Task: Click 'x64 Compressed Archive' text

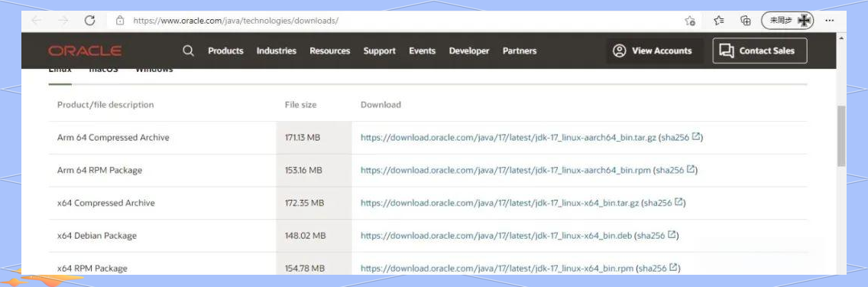Action: pyautogui.click(x=105, y=203)
